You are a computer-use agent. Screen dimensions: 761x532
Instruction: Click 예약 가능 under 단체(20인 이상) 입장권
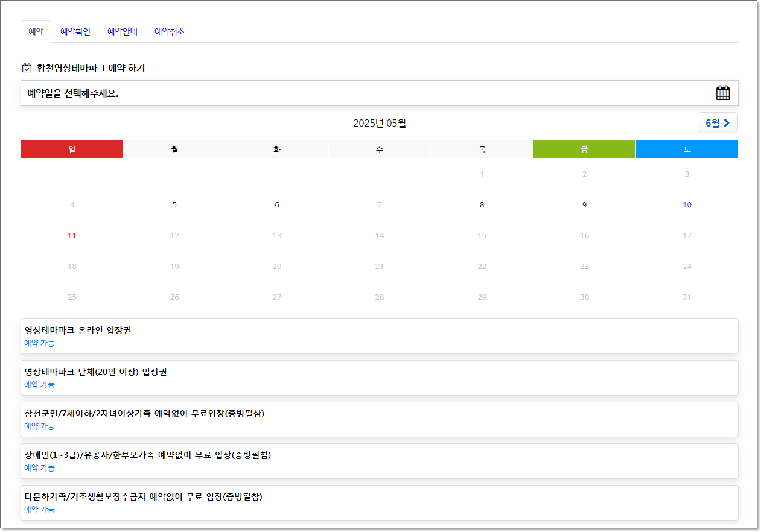tap(39, 385)
